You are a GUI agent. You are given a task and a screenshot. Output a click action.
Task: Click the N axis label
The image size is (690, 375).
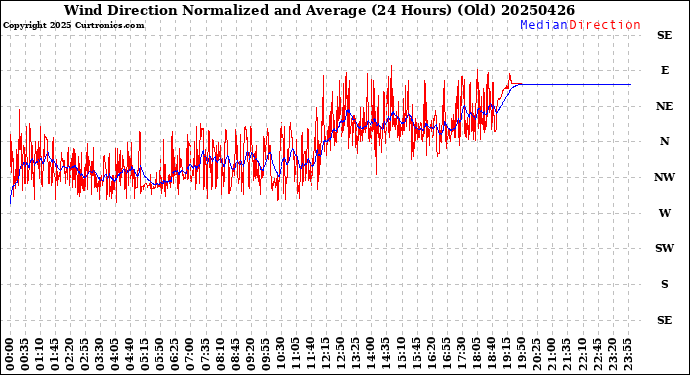coord(664,141)
